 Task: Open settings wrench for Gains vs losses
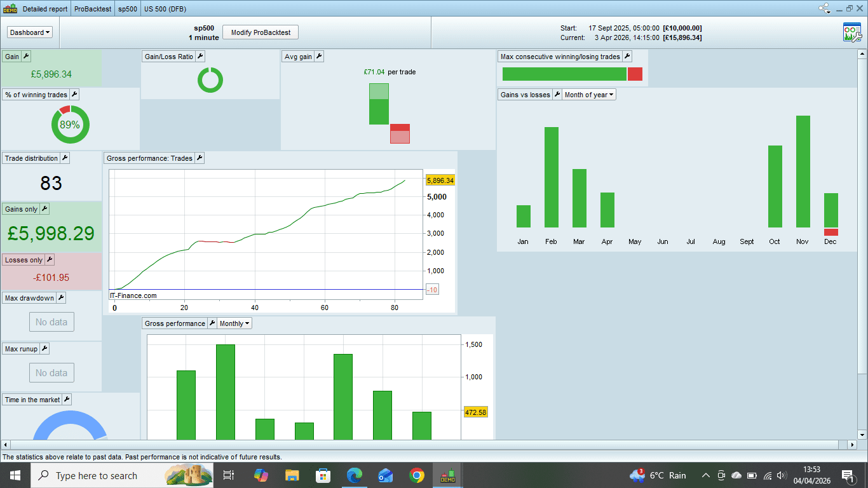pos(557,95)
